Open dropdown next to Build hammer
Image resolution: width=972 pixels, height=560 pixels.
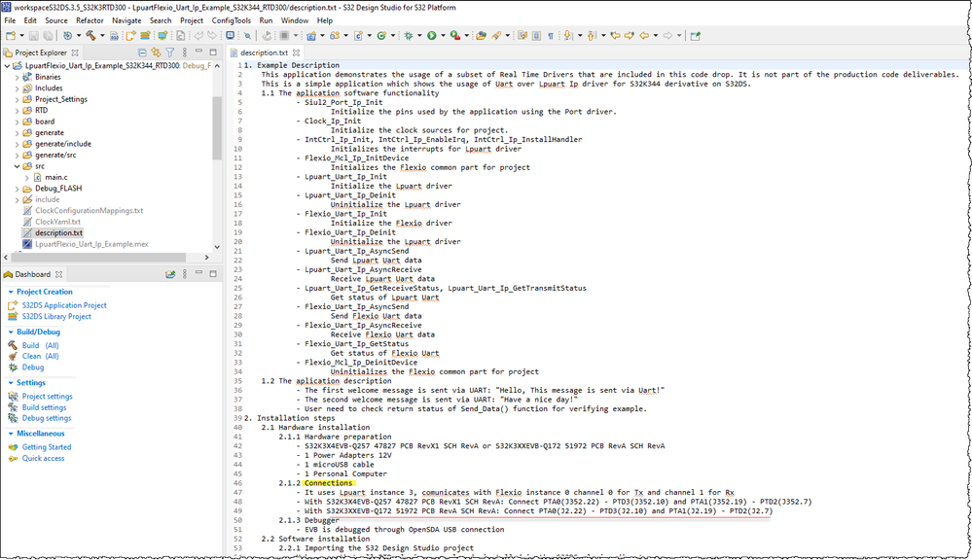tap(102, 36)
